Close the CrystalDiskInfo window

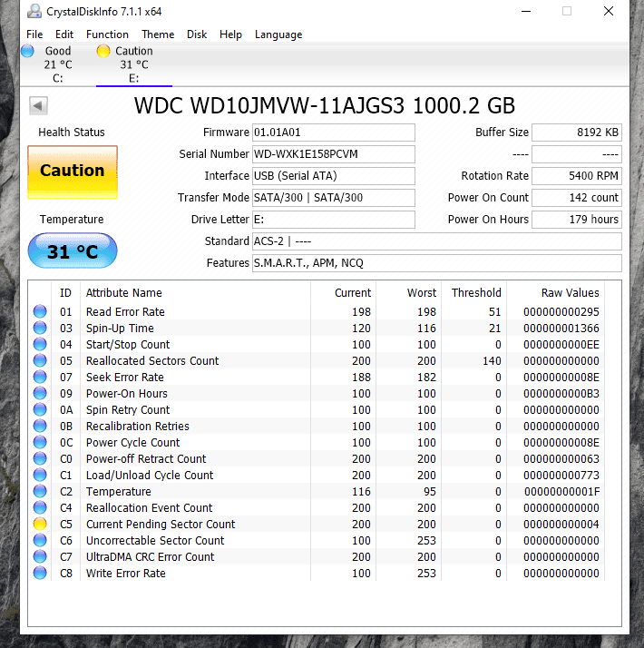(x=609, y=11)
